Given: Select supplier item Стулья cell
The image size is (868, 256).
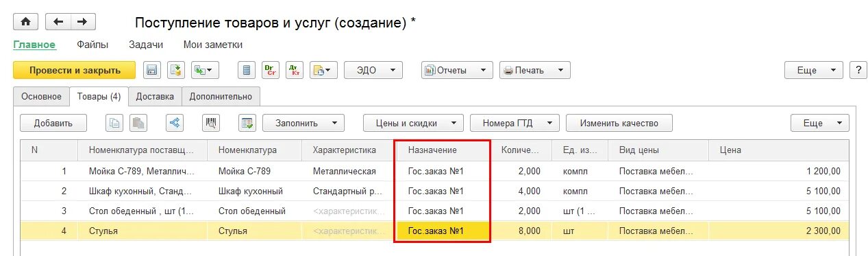Looking at the screenshot, I should click(x=142, y=231).
